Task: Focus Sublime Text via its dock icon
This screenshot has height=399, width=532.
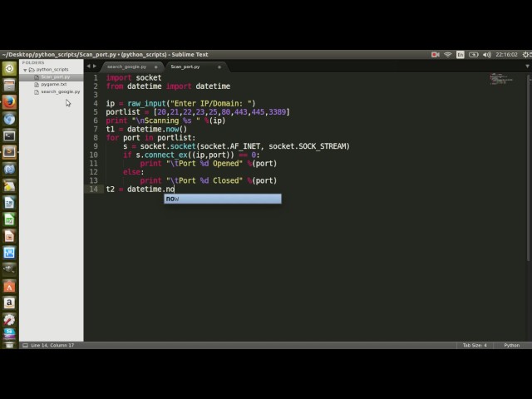Action: 9,152
